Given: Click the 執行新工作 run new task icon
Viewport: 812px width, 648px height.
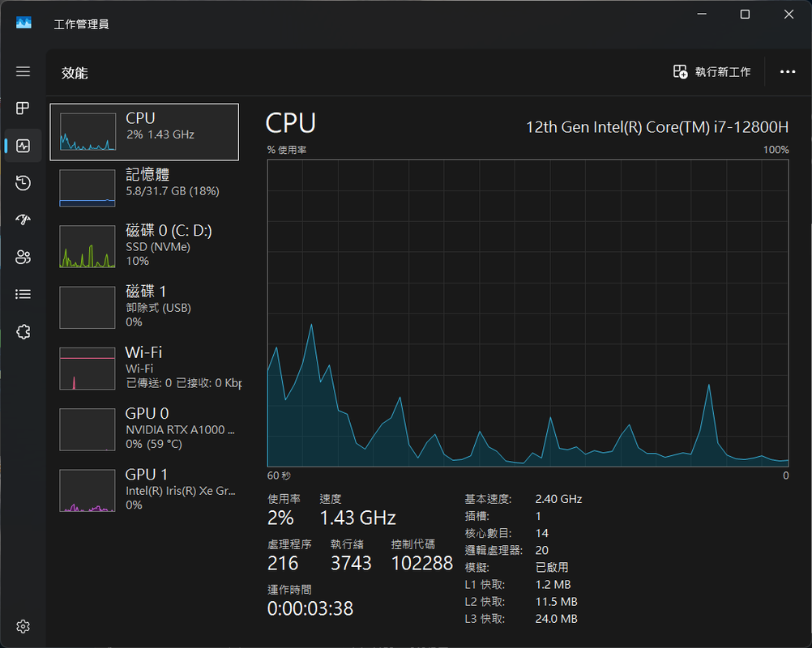Looking at the screenshot, I should [x=681, y=71].
